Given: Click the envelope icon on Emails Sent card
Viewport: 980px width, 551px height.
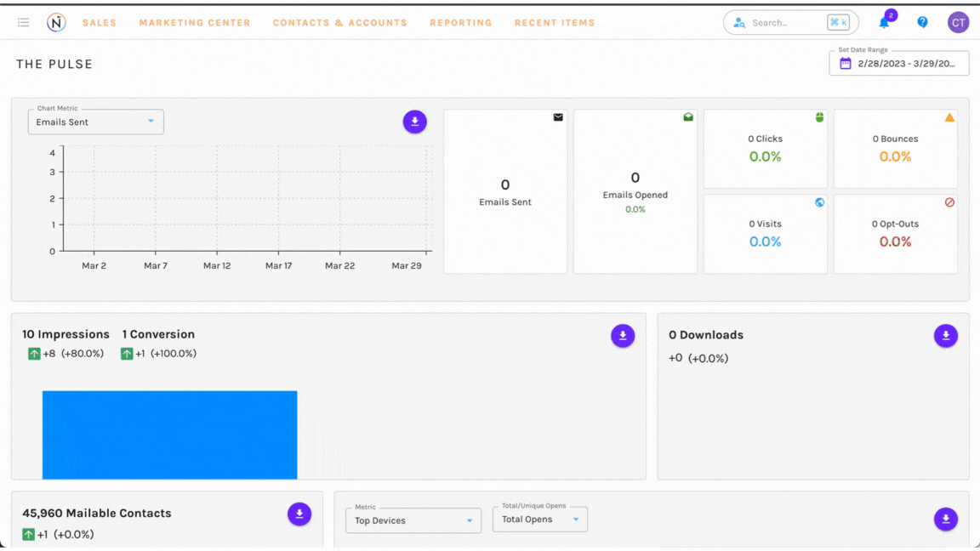Looking at the screenshot, I should (558, 117).
